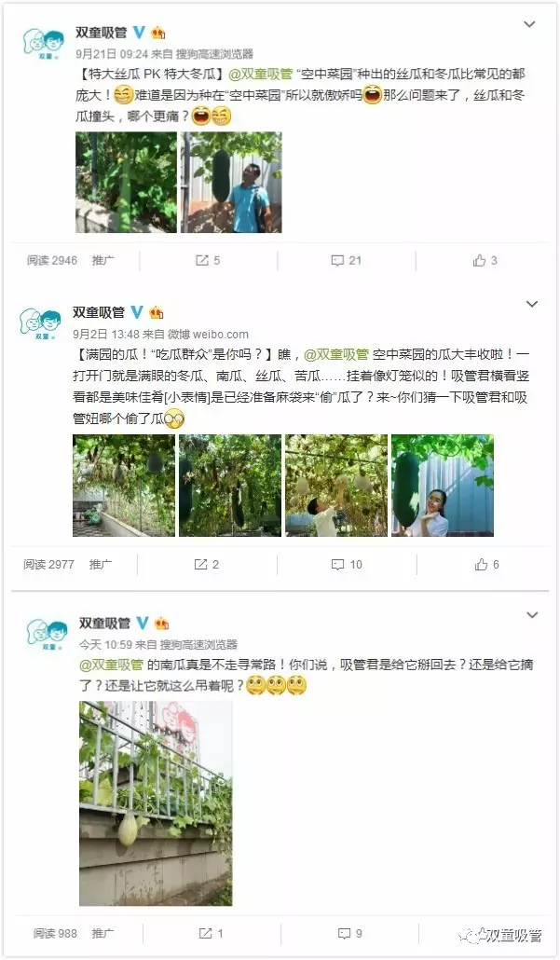560x960 pixels.
Task: Open comments on the post with 21 comments
Action: 346,261
